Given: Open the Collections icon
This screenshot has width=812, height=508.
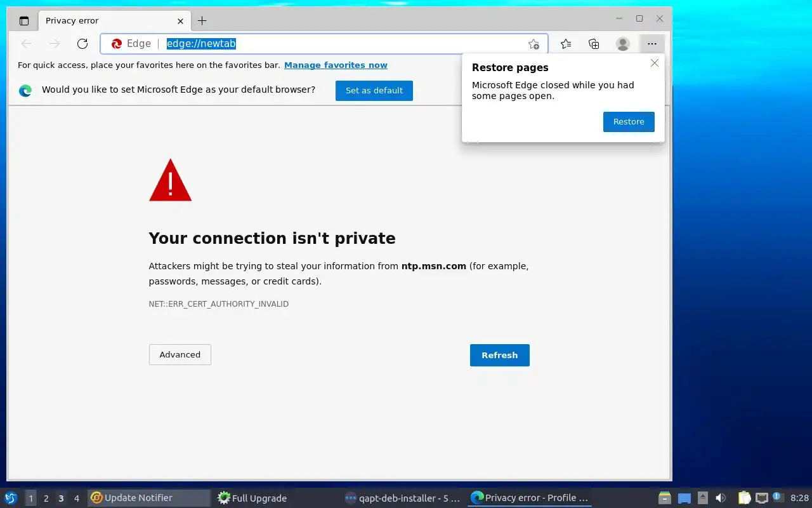Looking at the screenshot, I should (x=594, y=44).
